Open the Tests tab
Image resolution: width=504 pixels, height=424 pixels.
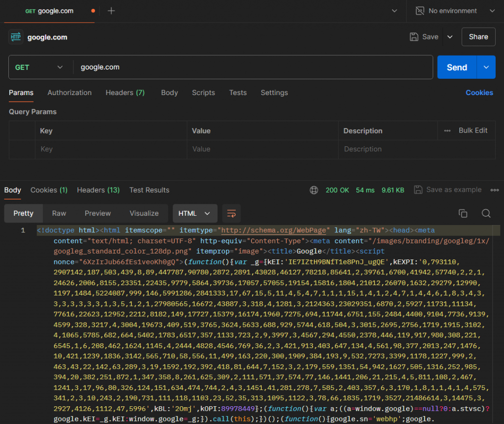(x=238, y=93)
